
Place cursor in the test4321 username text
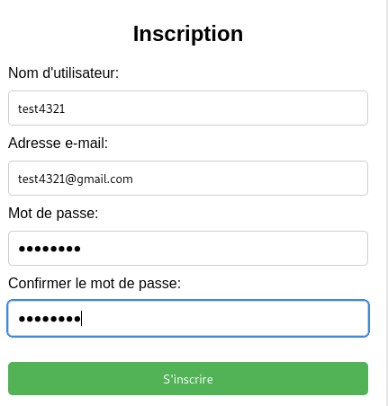tap(41, 109)
